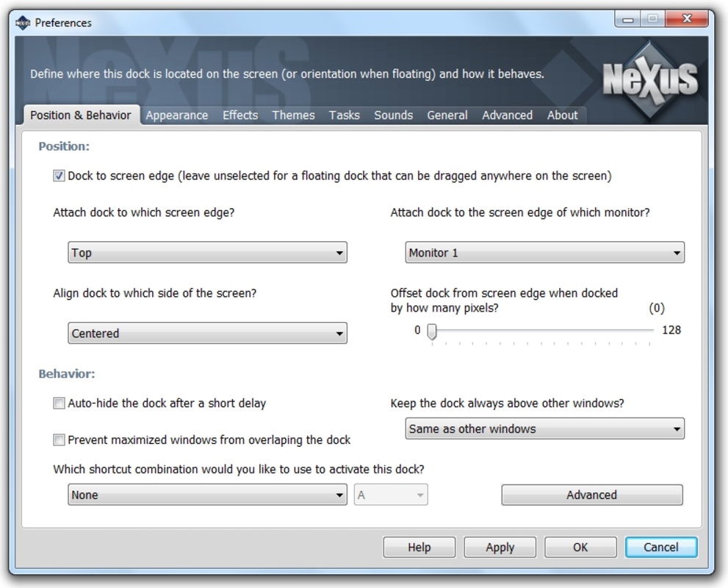Click the Apply button
Screen dimensions: 728x588
[x=500, y=547]
